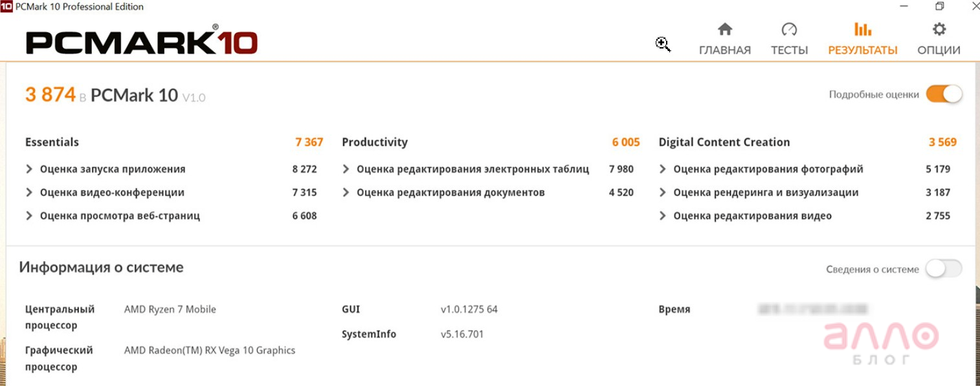The width and height of the screenshot is (980, 386).
Task: Click the SystemInfo label
Action: (369, 335)
